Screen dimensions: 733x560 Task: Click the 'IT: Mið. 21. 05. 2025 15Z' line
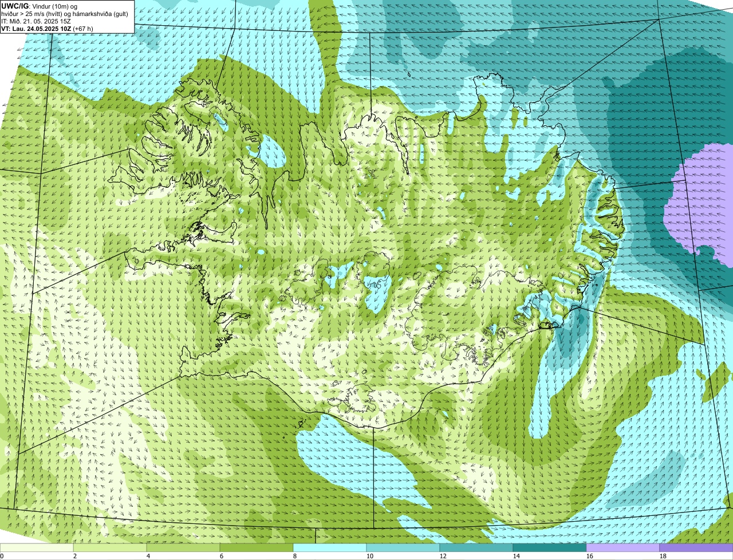coord(37,21)
